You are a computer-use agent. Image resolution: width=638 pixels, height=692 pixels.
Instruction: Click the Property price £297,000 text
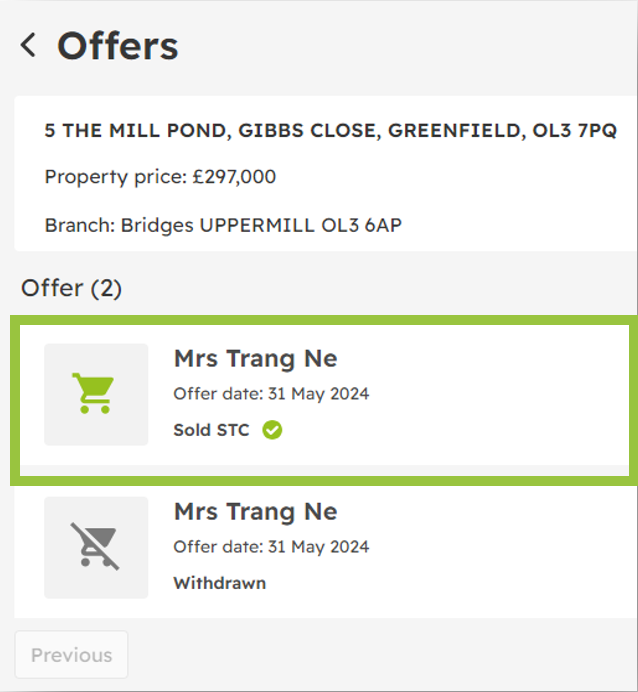click(160, 177)
